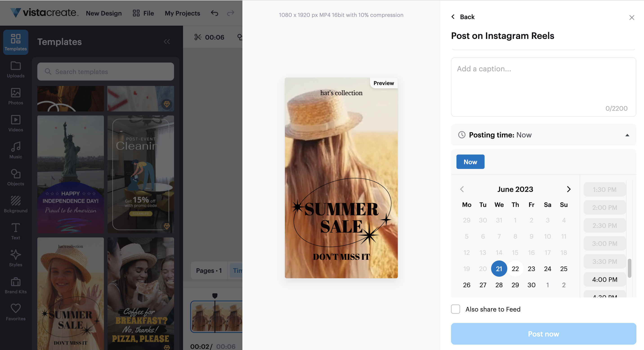Click the Post now button
Viewport: 644px width, 350px height.
click(x=543, y=334)
